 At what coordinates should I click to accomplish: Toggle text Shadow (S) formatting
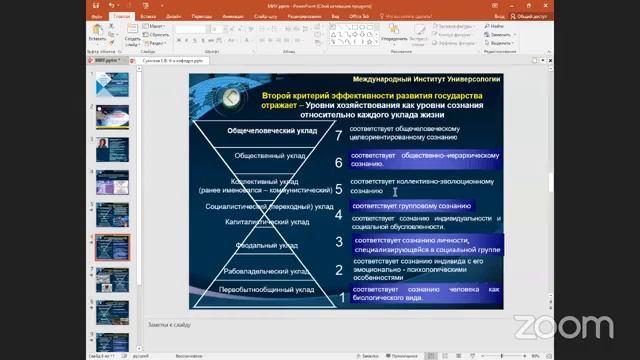point(203,40)
